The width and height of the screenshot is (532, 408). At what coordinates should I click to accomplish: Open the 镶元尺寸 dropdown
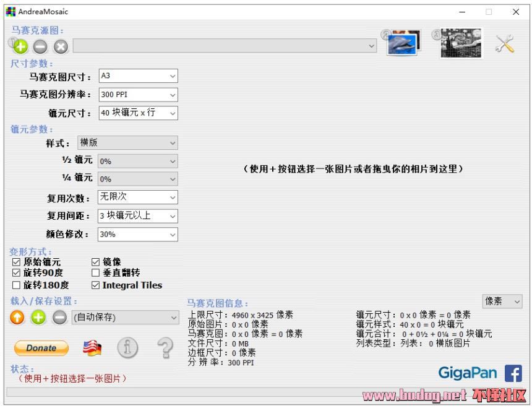pyautogui.click(x=139, y=113)
